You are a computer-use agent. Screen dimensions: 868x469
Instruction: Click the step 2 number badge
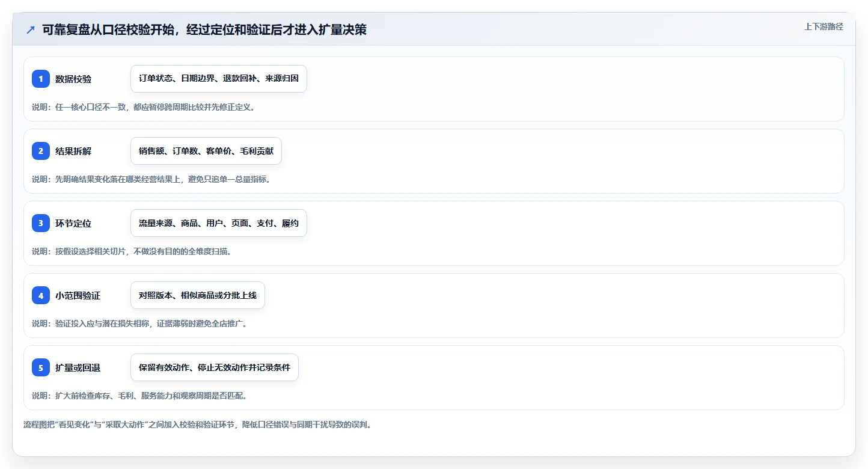pyautogui.click(x=41, y=151)
